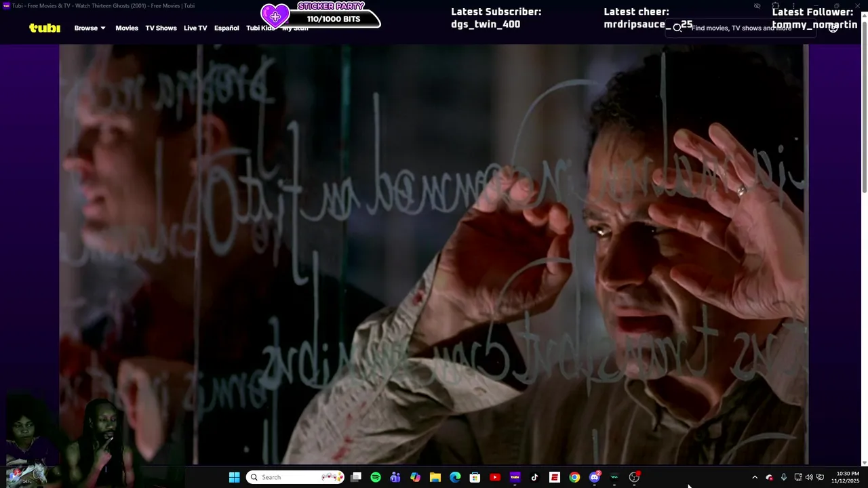Click the Thirteen Ghosts video player

click(x=433, y=254)
